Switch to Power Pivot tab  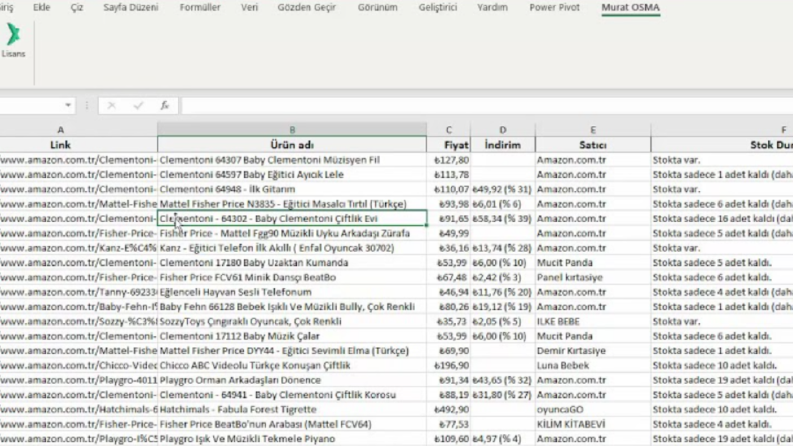click(554, 7)
